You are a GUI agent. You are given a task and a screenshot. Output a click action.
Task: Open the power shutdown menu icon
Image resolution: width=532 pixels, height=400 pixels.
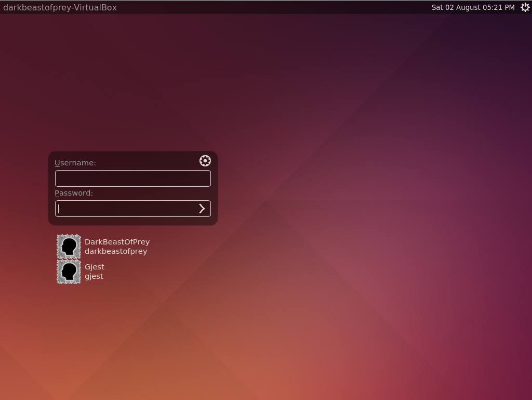point(525,7)
